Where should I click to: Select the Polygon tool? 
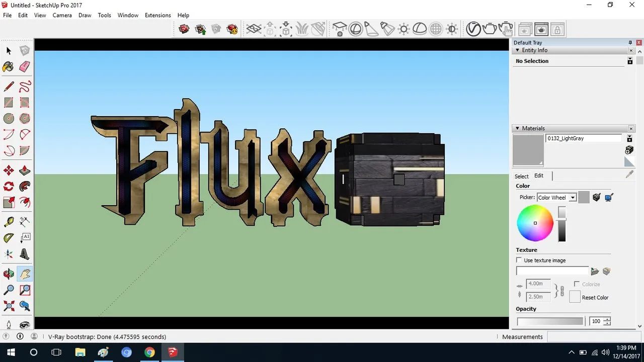[x=25, y=119]
